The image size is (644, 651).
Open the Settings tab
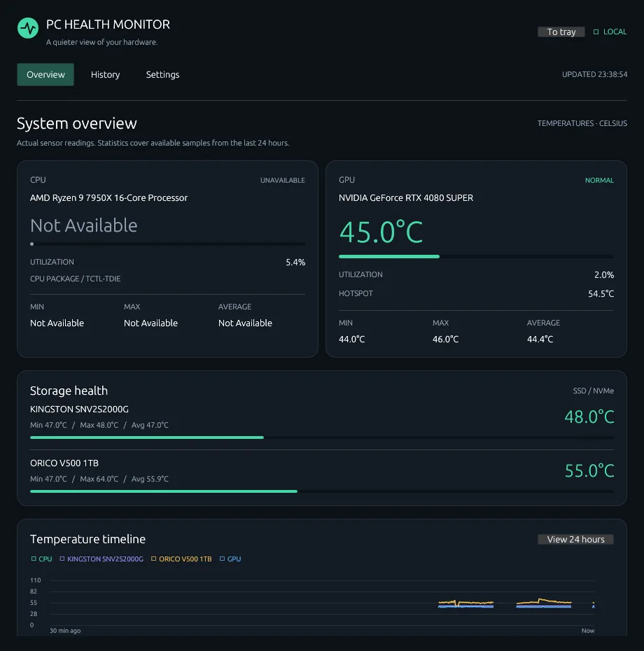point(163,75)
